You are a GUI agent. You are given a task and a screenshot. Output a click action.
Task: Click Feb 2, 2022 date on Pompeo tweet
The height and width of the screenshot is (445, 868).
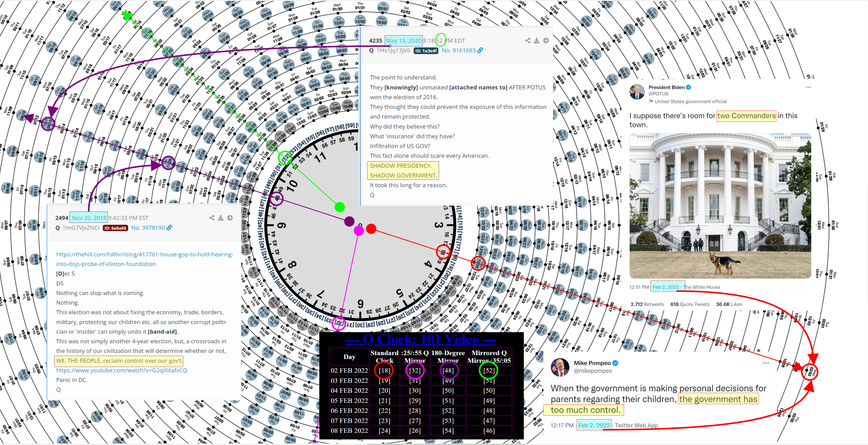(594, 426)
